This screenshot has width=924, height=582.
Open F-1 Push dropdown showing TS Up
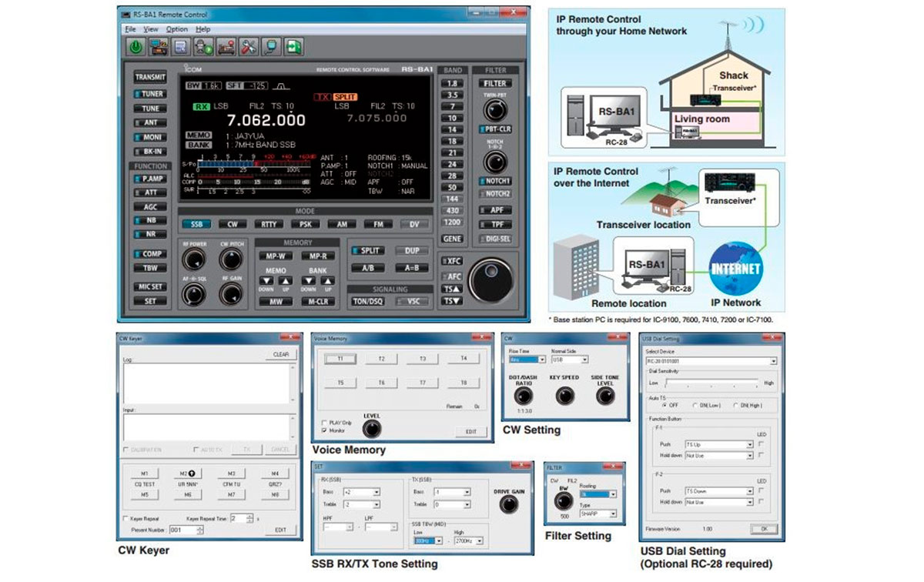[x=719, y=444]
